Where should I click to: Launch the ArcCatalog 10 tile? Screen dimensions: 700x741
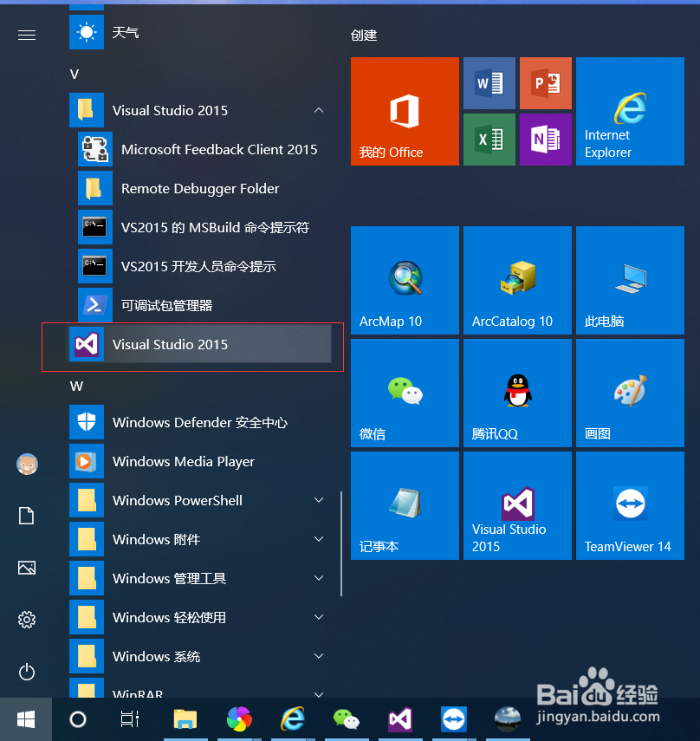(x=518, y=280)
